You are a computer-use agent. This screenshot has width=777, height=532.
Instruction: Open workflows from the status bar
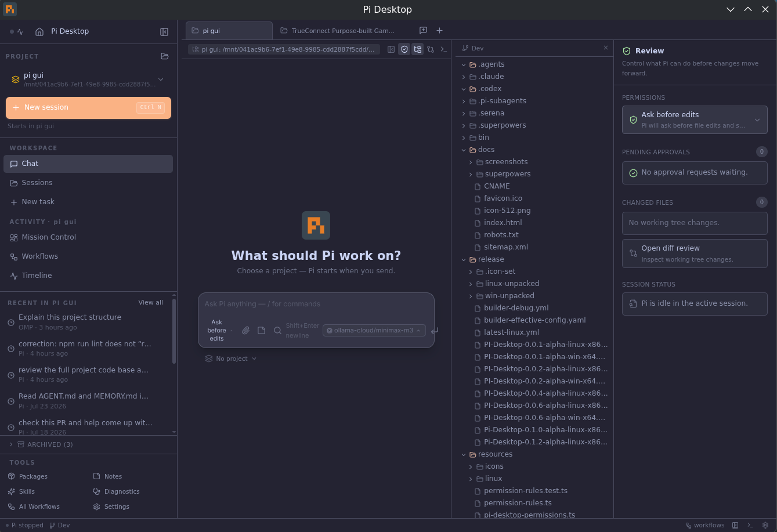pos(705,525)
